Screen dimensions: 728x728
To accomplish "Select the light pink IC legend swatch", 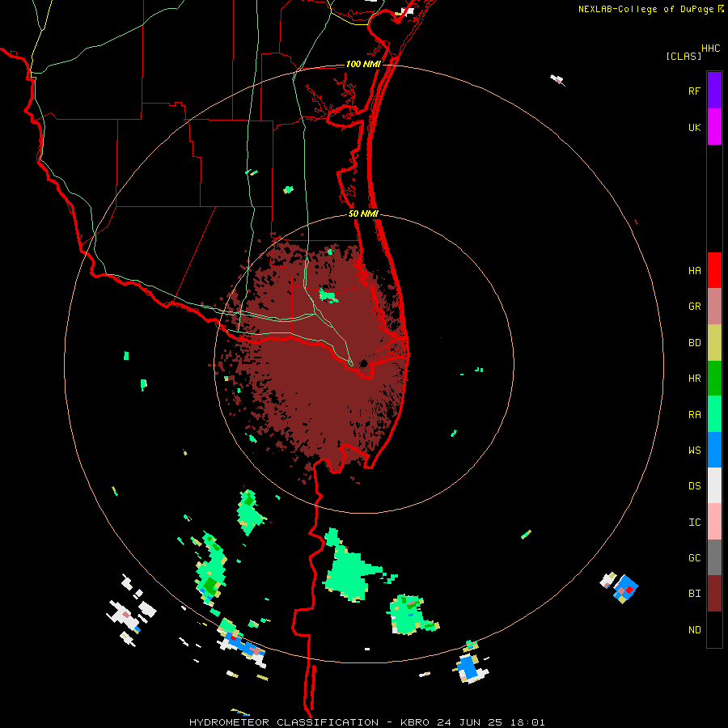I will click(714, 522).
